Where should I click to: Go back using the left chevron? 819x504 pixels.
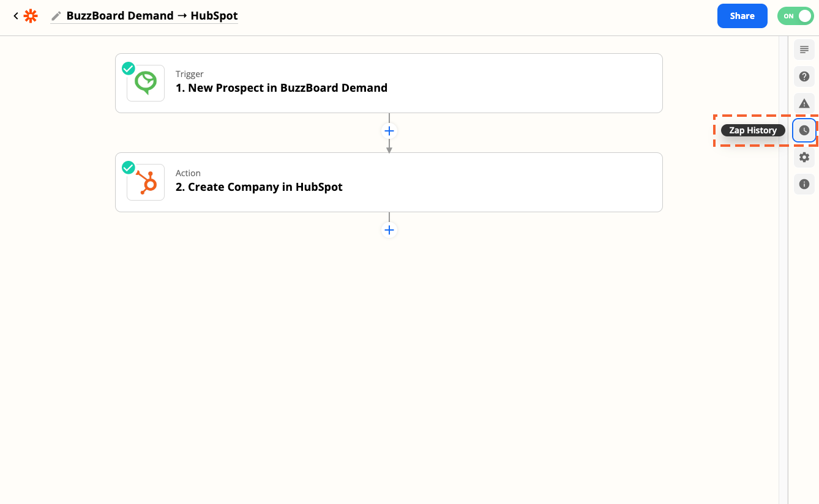tap(16, 16)
